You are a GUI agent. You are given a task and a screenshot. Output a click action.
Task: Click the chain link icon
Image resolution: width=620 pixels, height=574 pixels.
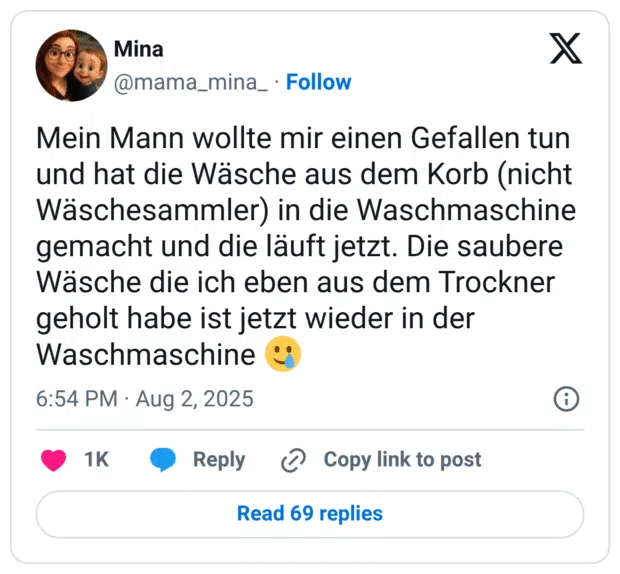coord(293,460)
